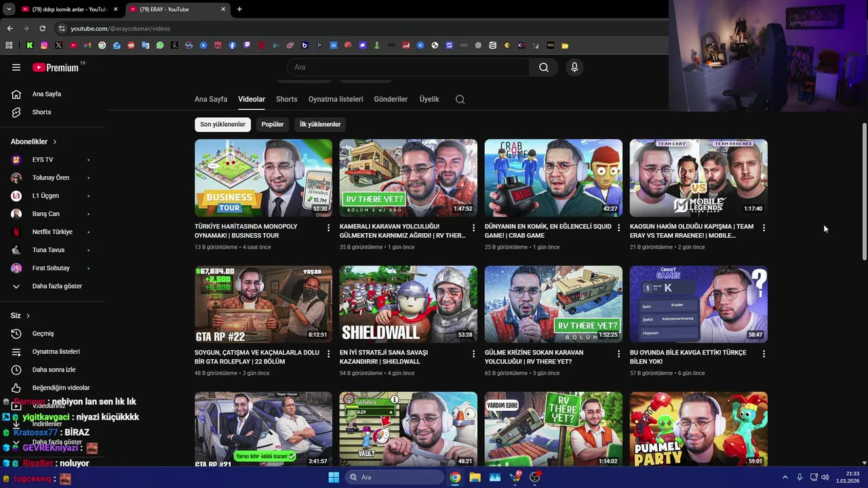This screenshot has width=868, height=488.
Task: Switch to Ana Sayfa channel tab
Action: pyautogui.click(x=211, y=99)
